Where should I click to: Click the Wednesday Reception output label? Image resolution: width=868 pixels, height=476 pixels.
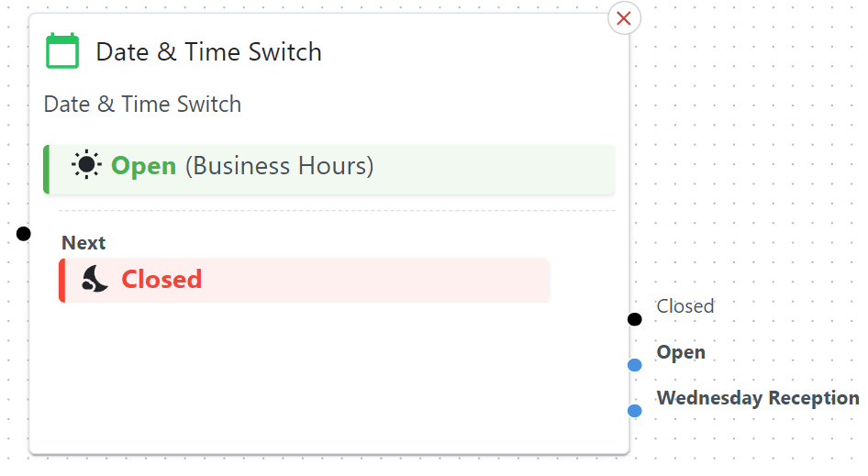[x=758, y=398]
